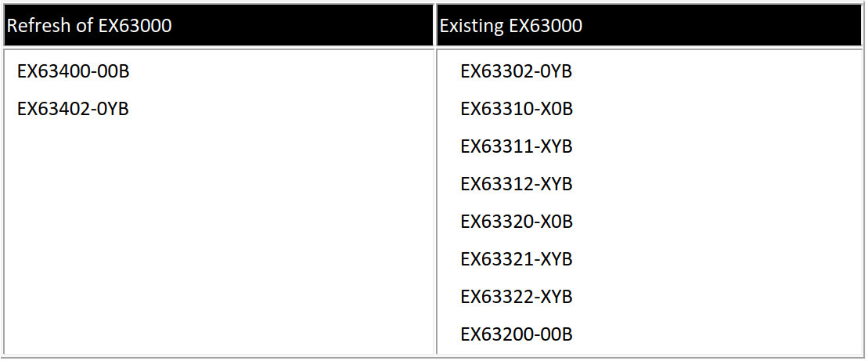Select the EX63320-X0B entry
This screenshot has width=868, height=361.
(517, 222)
